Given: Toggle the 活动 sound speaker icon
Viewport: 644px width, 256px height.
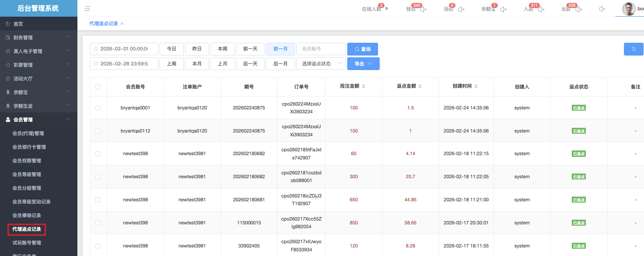Looking at the screenshot, I should point(461,9).
